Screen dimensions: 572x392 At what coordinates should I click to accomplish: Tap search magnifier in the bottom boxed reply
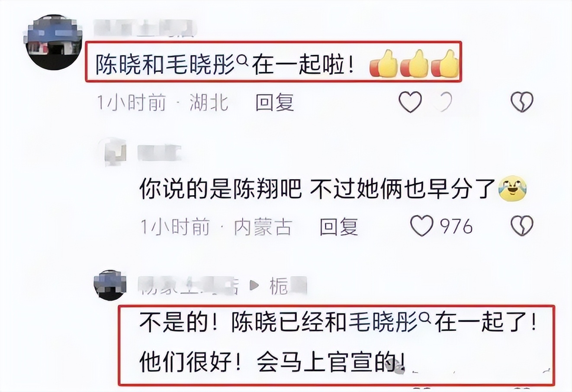(x=425, y=318)
